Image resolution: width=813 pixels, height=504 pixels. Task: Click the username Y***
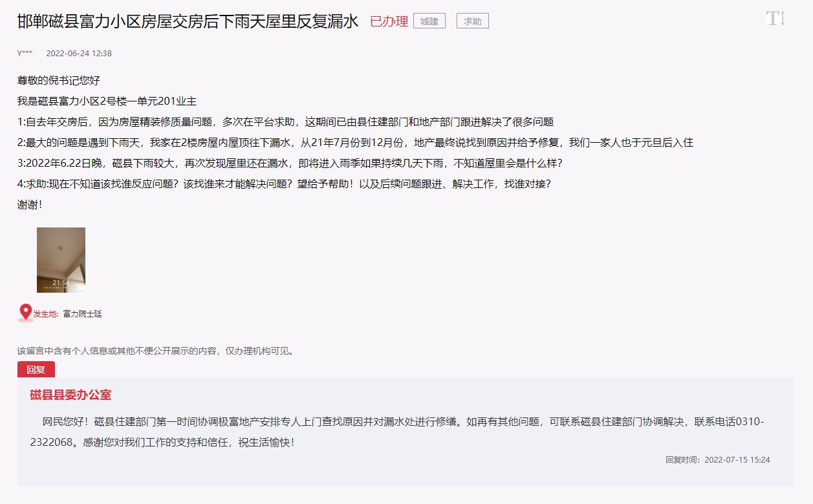25,53
